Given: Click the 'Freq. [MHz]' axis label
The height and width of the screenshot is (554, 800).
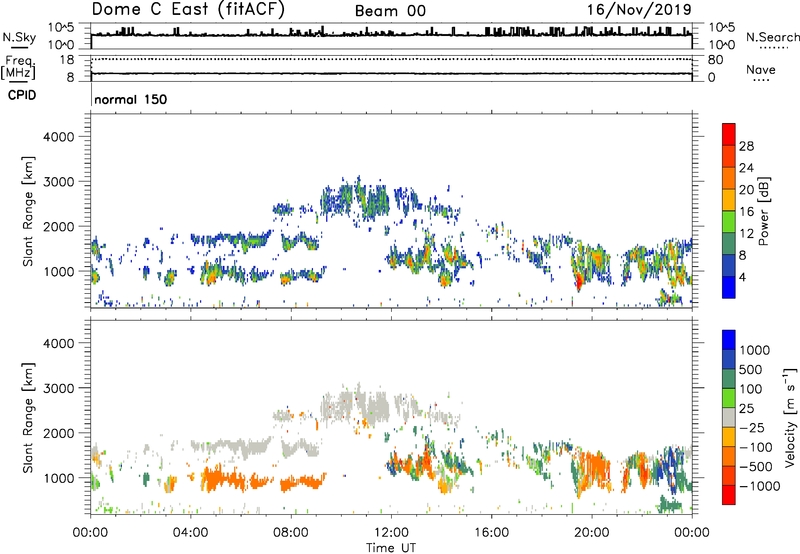Looking at the screenshot, I should tap(19, 68).
